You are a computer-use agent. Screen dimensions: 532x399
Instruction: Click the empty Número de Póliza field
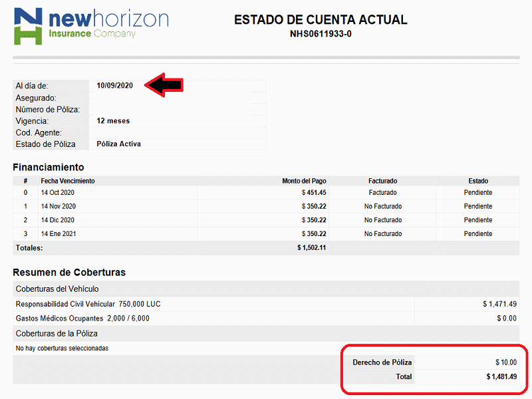tap(177, 109)
